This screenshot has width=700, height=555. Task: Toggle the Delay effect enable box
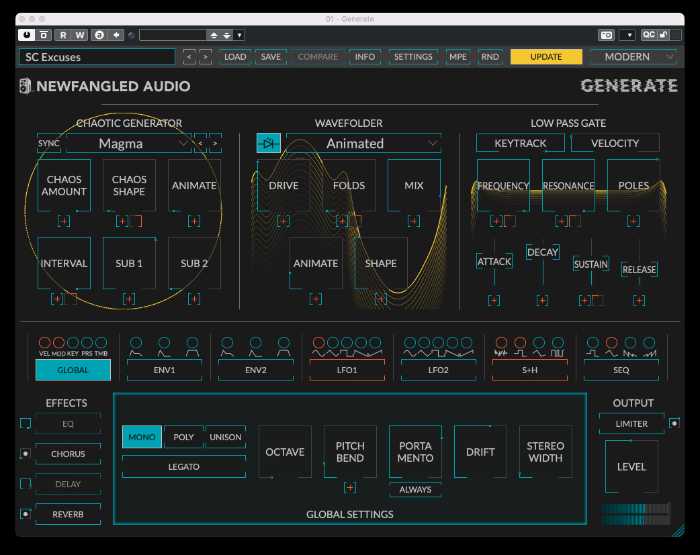point(25,484)
